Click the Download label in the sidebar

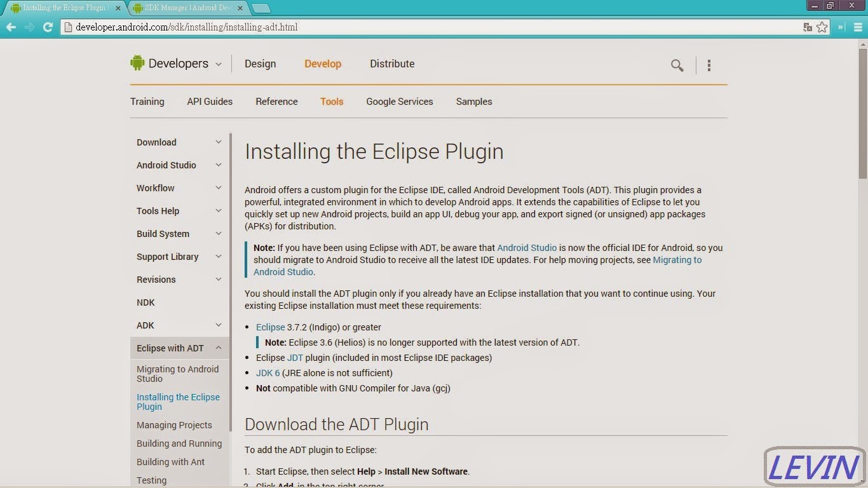pyautogui.click(x=156, y=142)
